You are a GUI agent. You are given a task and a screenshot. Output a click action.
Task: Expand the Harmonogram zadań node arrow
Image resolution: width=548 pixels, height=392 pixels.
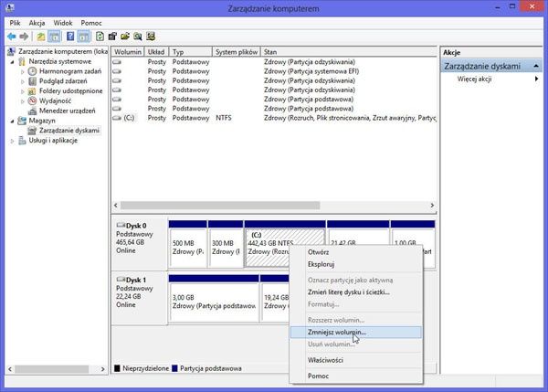23,71
